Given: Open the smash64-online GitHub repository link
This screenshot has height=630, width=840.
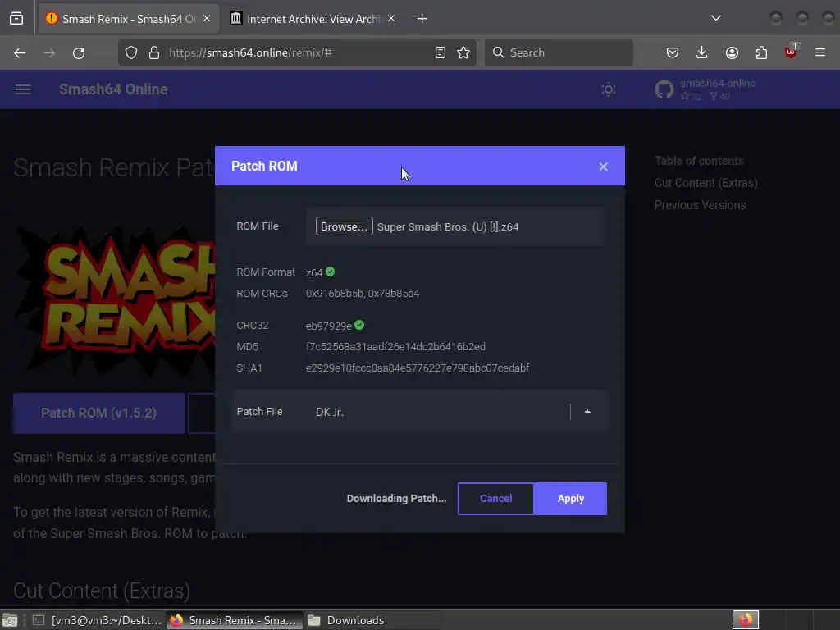Looking at the screenshot, I should [x=705, y=89].
